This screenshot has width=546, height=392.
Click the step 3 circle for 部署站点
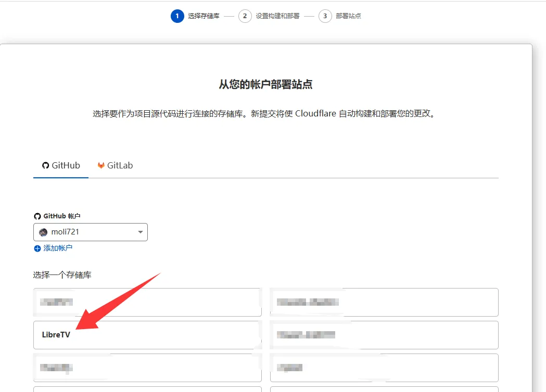coord(325,16)
